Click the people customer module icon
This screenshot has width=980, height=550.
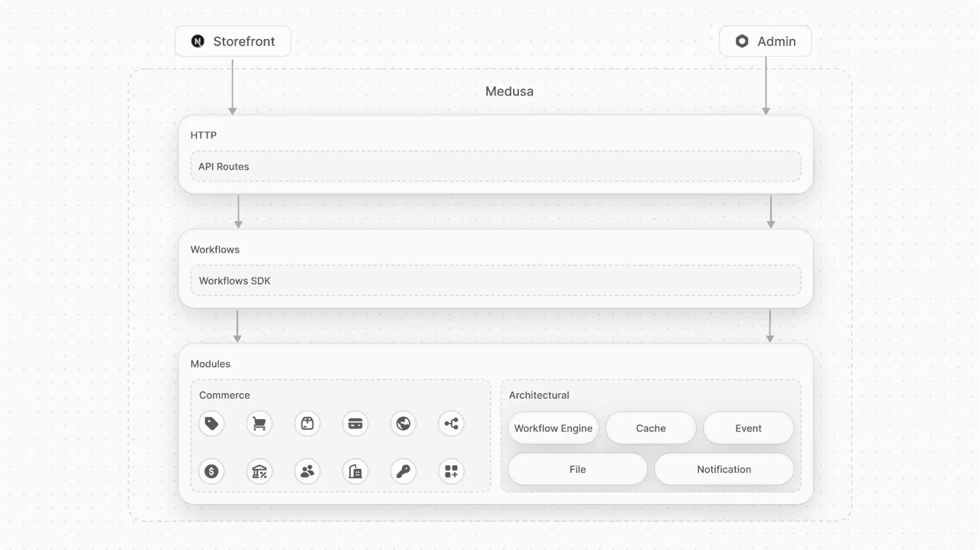pos(307,471)
